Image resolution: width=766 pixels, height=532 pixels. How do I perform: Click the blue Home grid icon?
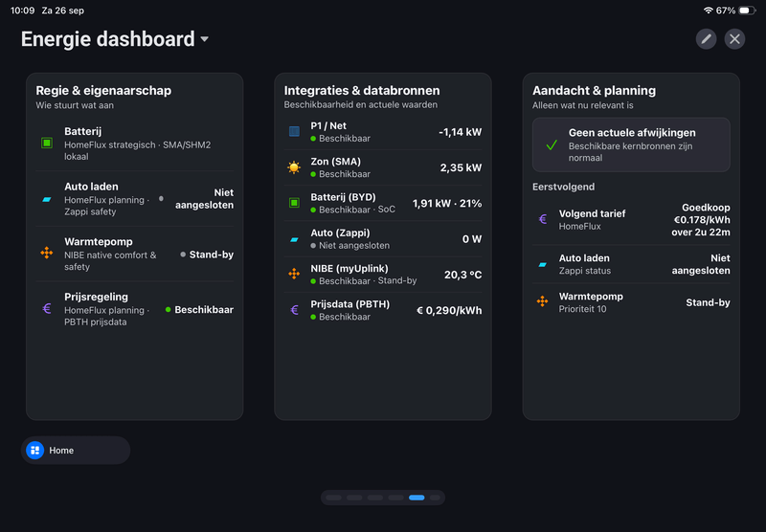[x=34, y=450]
